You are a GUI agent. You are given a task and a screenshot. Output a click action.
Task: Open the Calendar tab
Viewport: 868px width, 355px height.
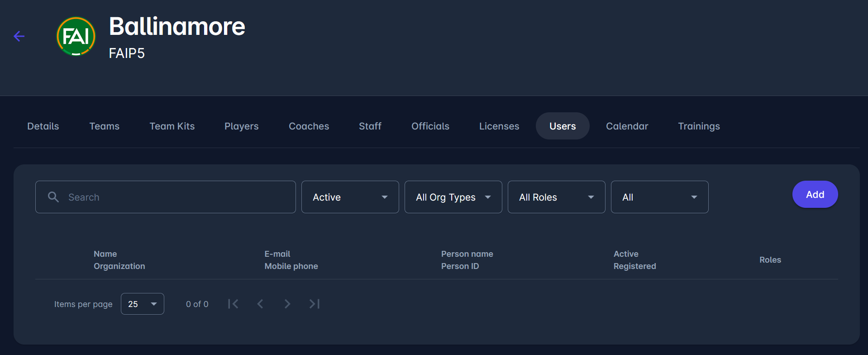627,126
